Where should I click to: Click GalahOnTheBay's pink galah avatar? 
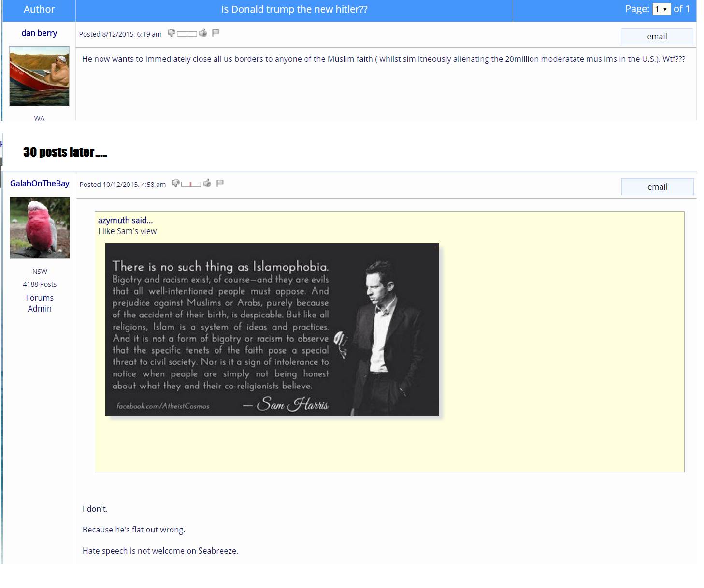point(40,228)
